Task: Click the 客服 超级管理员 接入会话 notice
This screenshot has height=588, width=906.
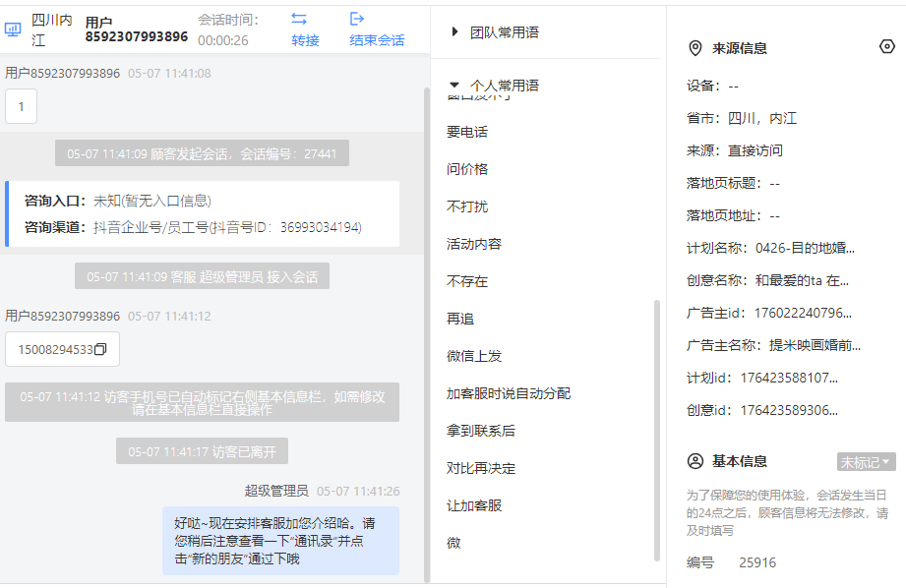Action: (202, 276)
